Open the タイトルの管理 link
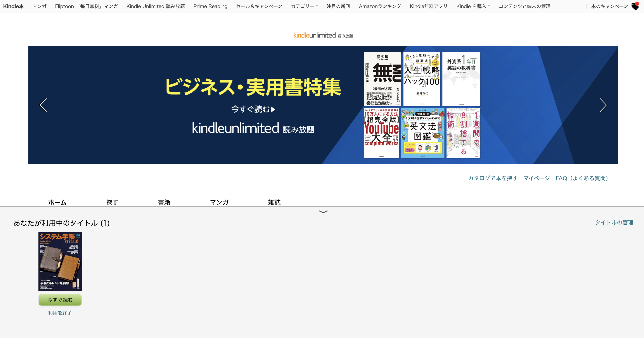Image resolution: width=644 pixels, height=338 pixels. pos(614,222)
